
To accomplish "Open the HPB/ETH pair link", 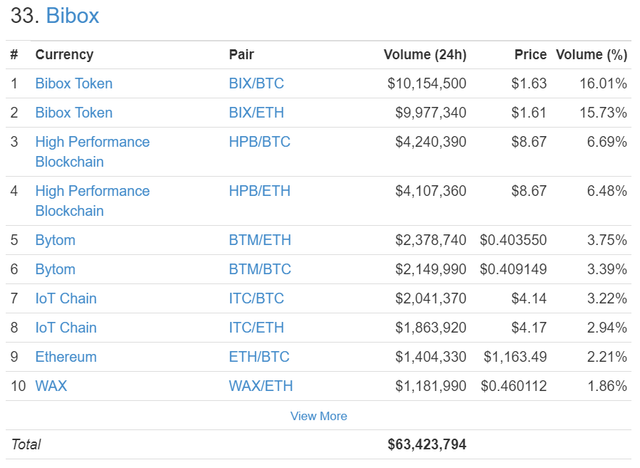I will 259,191.
